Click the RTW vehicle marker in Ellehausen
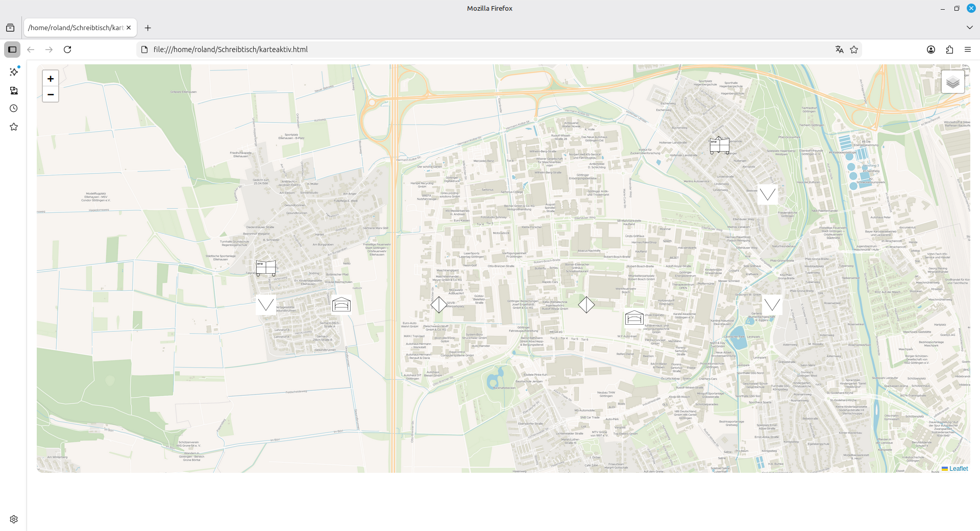The image size is (980, 531). [x=266, y=268]
